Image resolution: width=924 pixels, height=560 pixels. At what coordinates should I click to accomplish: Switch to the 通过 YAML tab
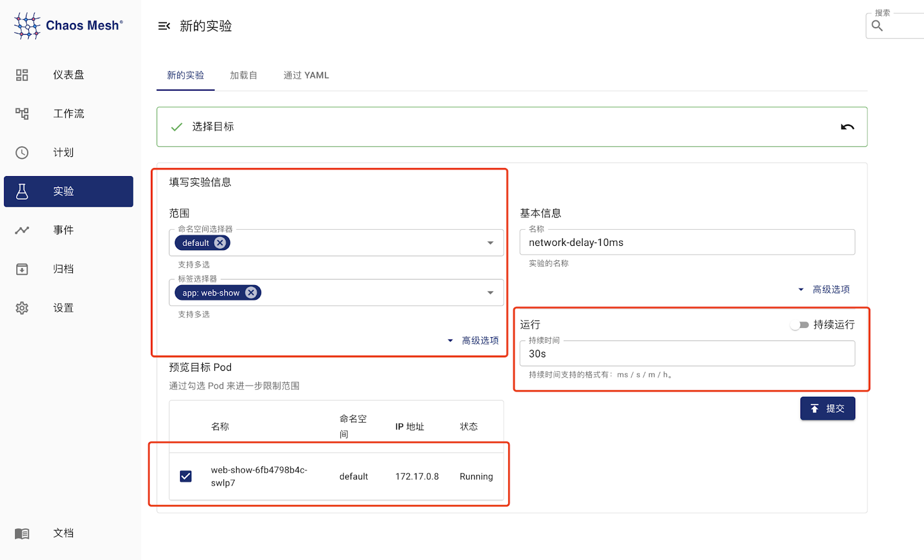pyautogui.click(x=306, y=75)
